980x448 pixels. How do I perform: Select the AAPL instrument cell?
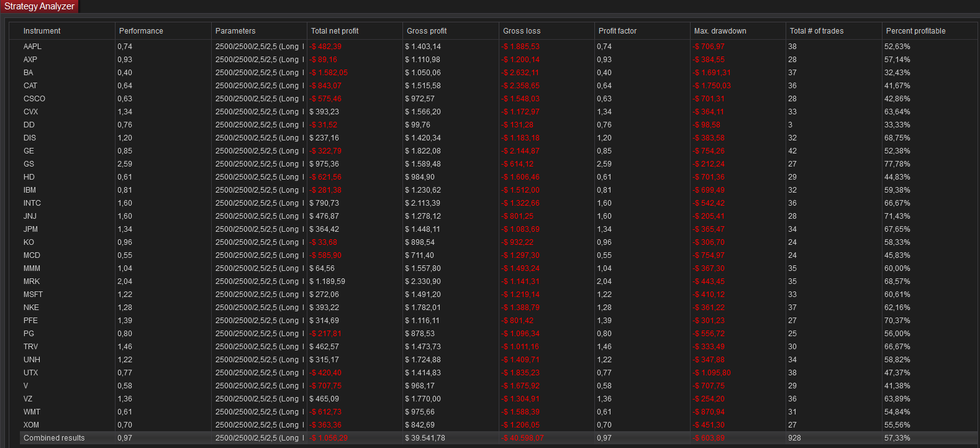(32, 47)
